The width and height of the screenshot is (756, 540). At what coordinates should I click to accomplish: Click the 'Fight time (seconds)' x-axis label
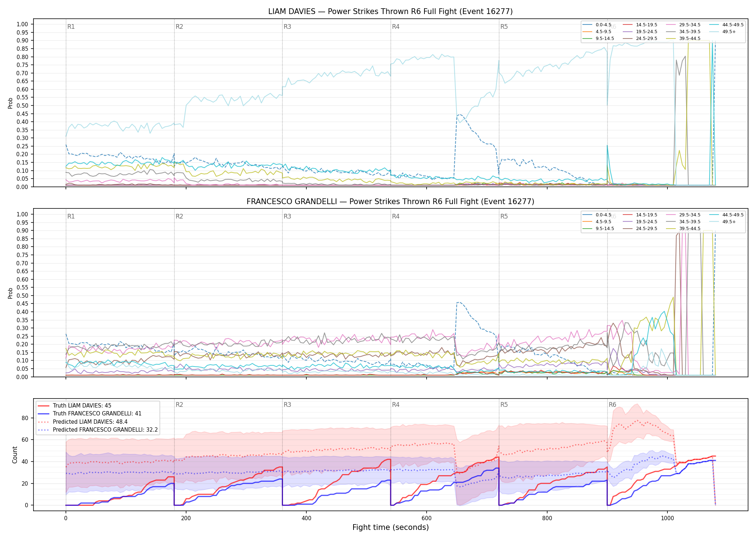coord(391,527)
